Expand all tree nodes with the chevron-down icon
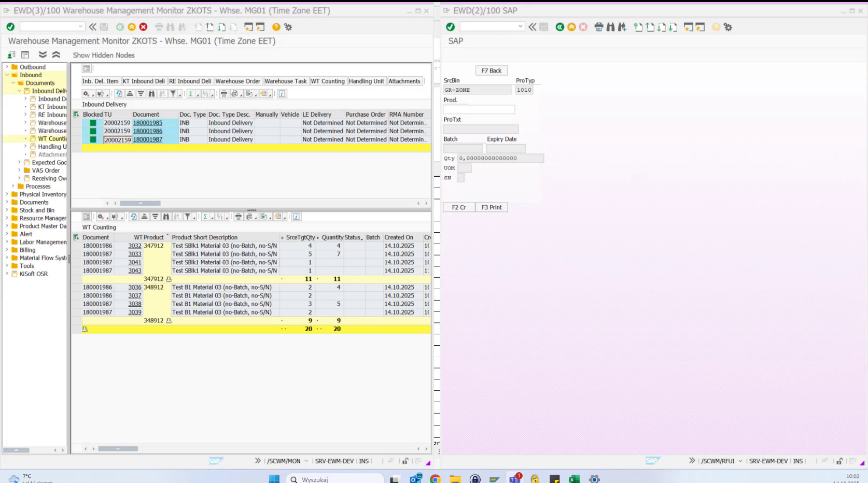 point(44,54)
